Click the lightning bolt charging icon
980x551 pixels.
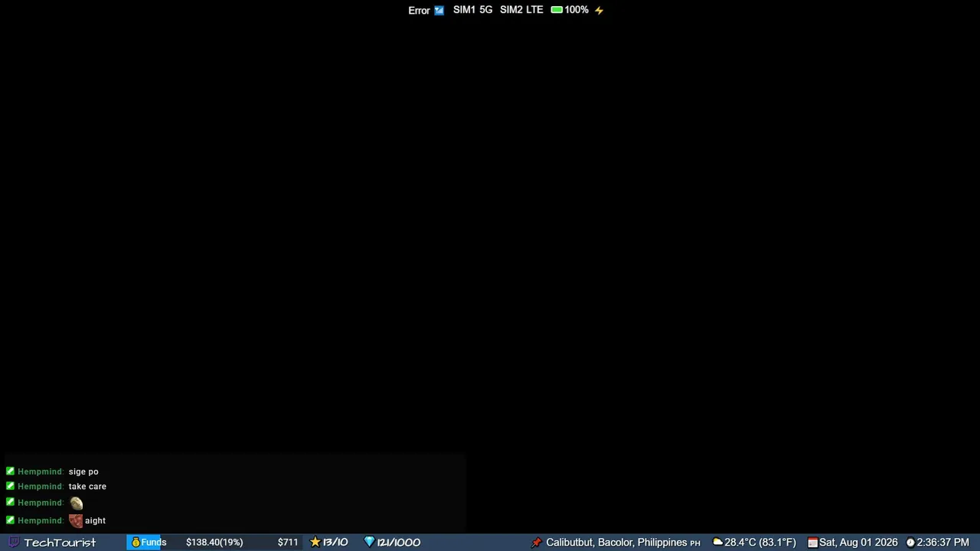pos(599,10)
